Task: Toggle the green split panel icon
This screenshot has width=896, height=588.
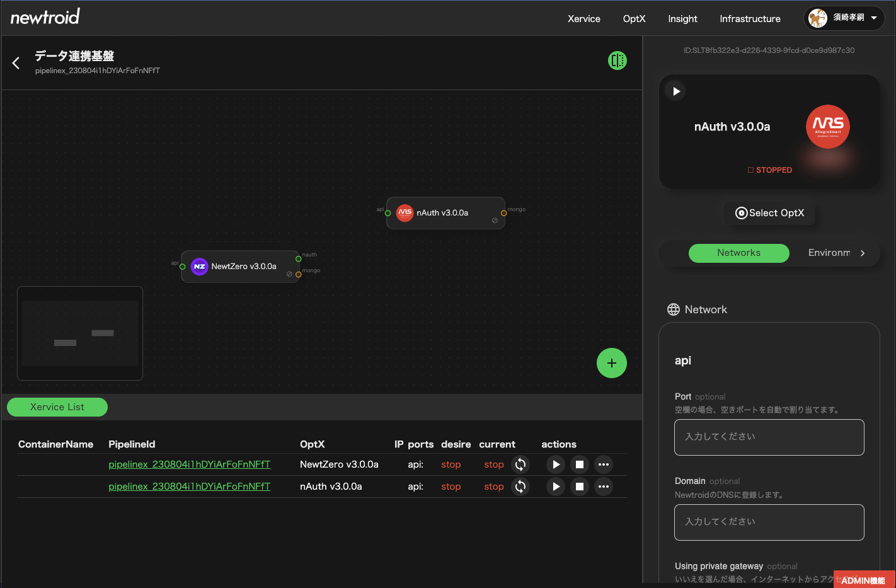Action: click(x=617, y=61)
